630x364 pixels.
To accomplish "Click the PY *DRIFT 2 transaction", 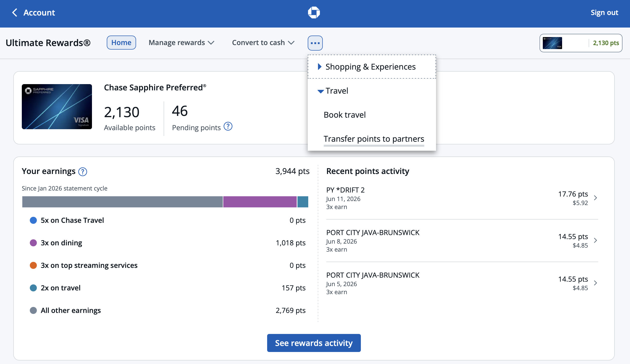I will coord(462,198).
